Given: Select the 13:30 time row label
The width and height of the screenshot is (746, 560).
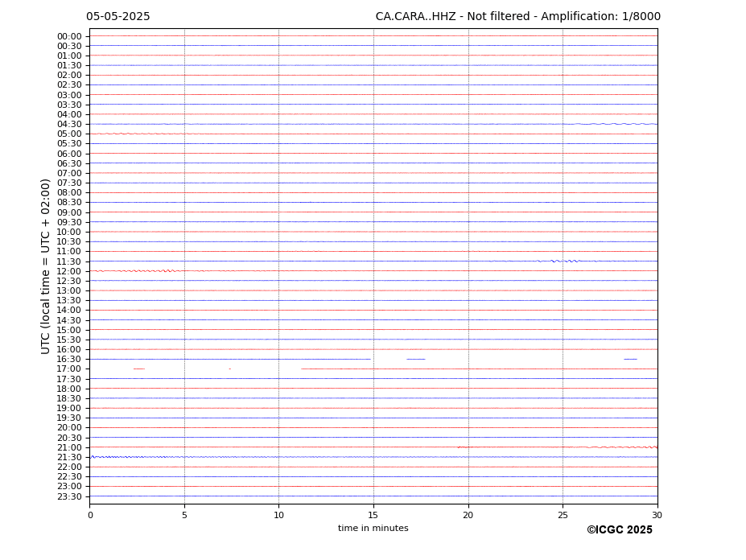Looking at the screenshot, I should 69,300.
